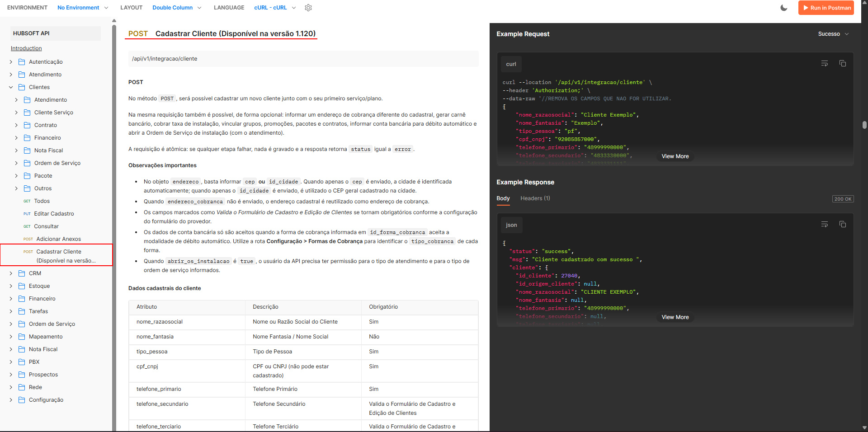Click View More under Example Response
Image resolution: width=868 pixels, height=432 pixels.
675,317
